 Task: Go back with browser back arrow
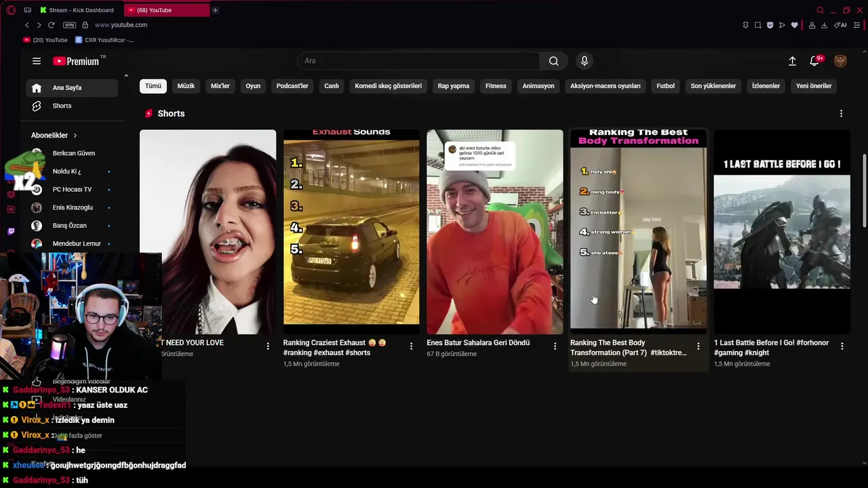click(27, 25)
